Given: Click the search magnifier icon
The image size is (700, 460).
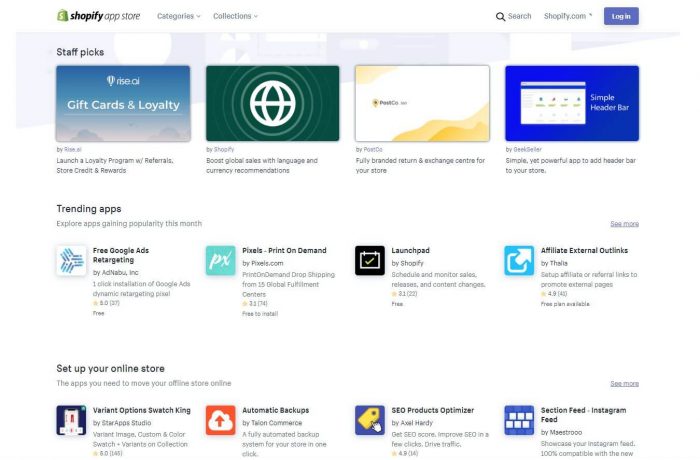Looking at the screenshot, I should click(500, 17).
